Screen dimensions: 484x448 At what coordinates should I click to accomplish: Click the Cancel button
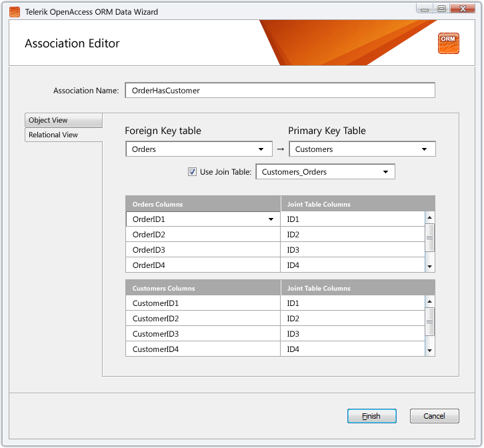pyautogui.click(x=434, y=416)
